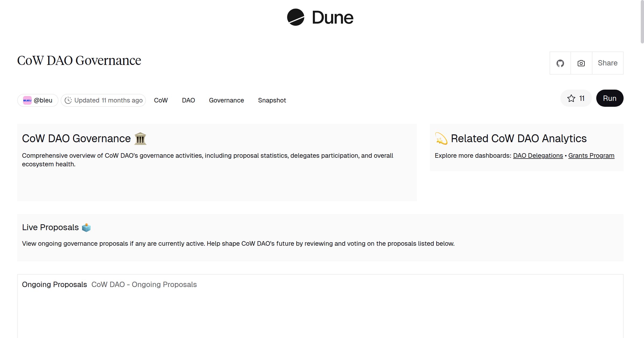The height and width of the screenshot is (338, 644).
Task: Click the Dune logo icon
Action: pos(295,17)
